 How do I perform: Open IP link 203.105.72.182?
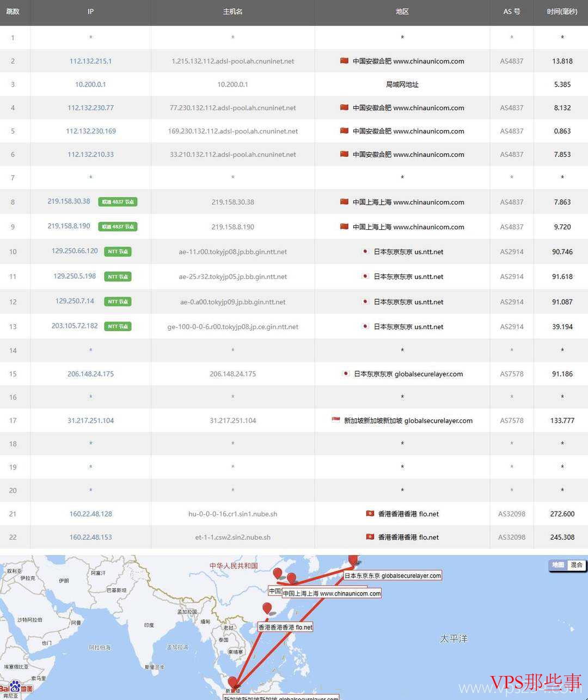tap(75, 326)
